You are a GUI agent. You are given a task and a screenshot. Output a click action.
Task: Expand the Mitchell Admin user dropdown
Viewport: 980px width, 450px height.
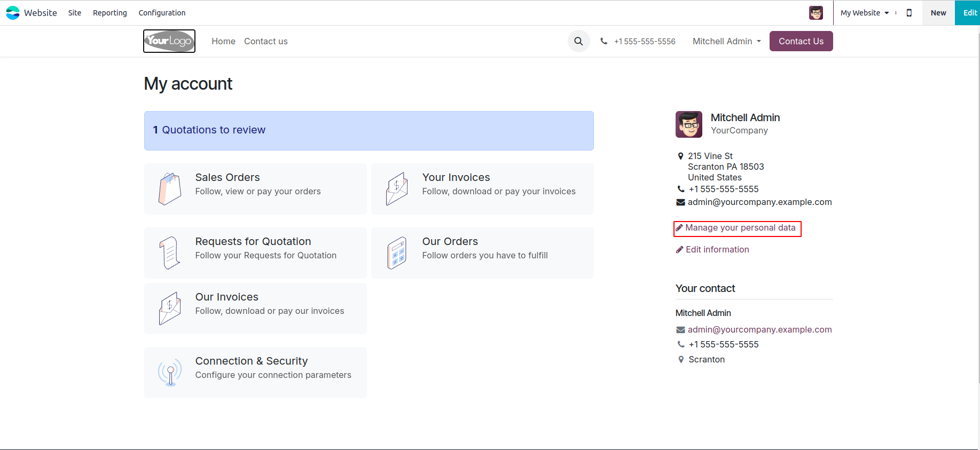[726, 41]
